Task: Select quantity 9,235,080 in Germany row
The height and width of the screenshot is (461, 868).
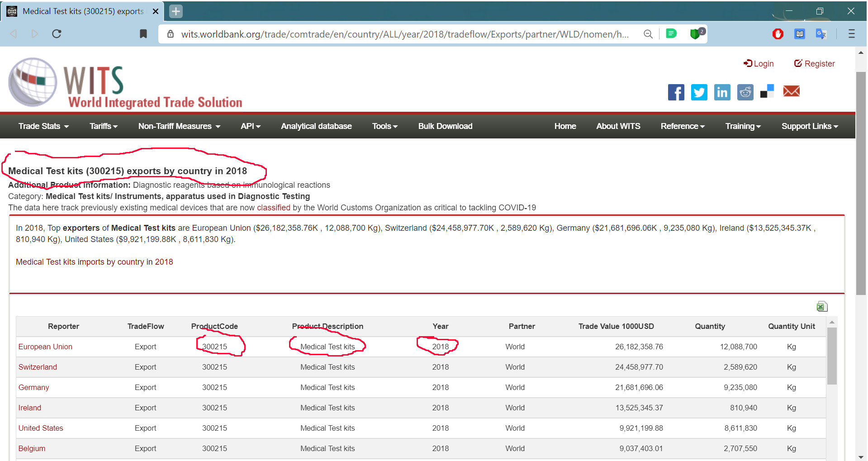Action: pyautogui.click(x=740, y=387)
